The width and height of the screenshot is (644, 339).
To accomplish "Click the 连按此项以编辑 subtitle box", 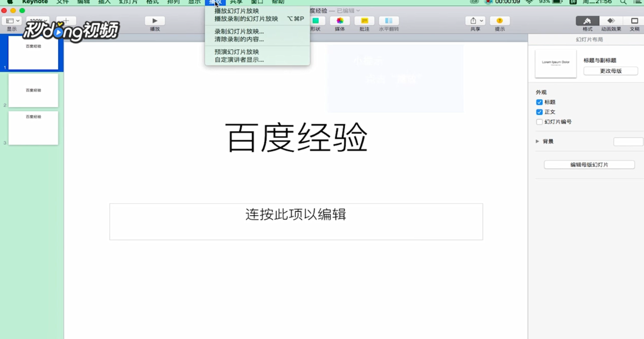I will [296, 222].
